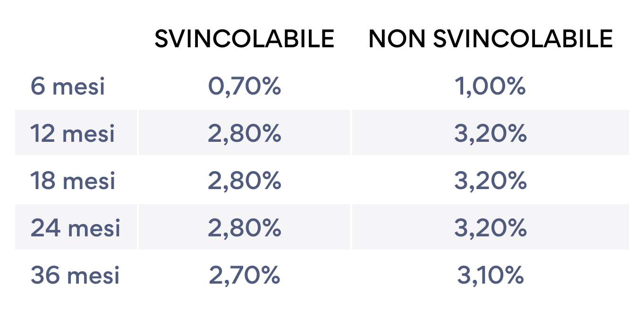
Task: Click 3,20% non svincolabile rate for 18 mesi
Action: [491, 182]
